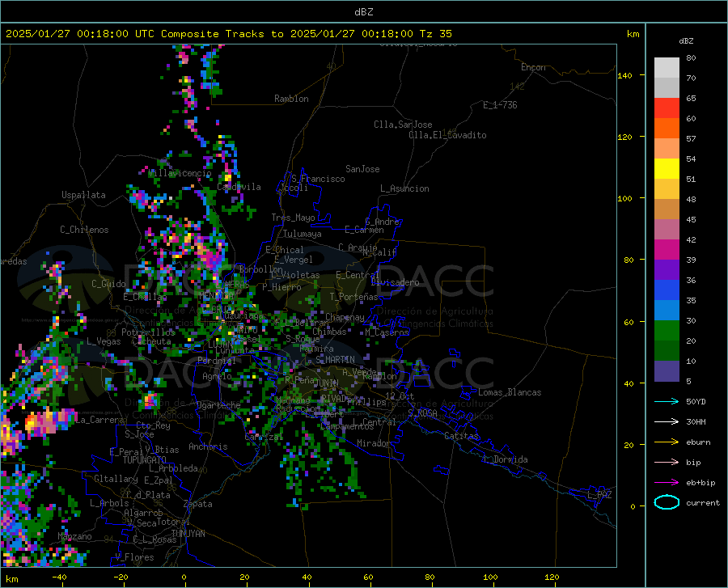
Task: Click the eburn yellow arrow legend icon
Action: [667, 442]
